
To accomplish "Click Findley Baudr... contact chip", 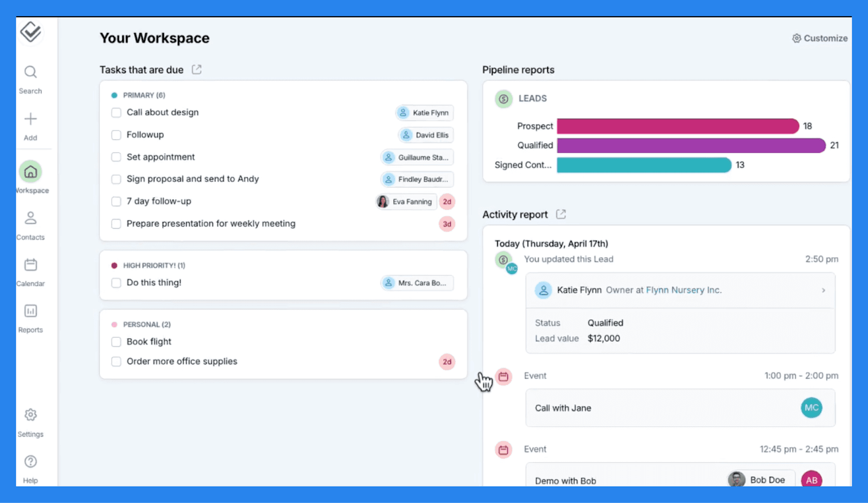I will [x=417, y=179].
